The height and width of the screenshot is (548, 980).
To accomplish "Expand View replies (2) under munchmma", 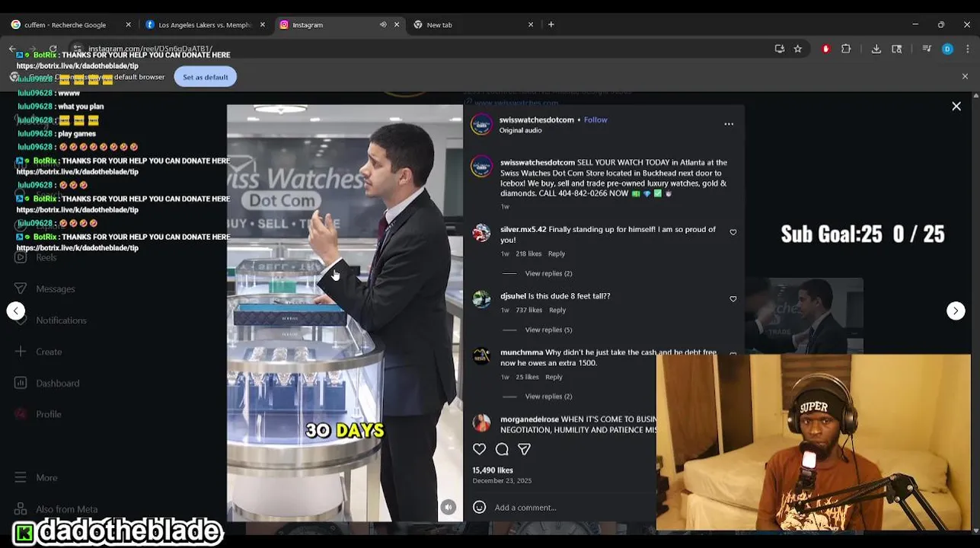I will pyautogui.click(x=548, y=397).
